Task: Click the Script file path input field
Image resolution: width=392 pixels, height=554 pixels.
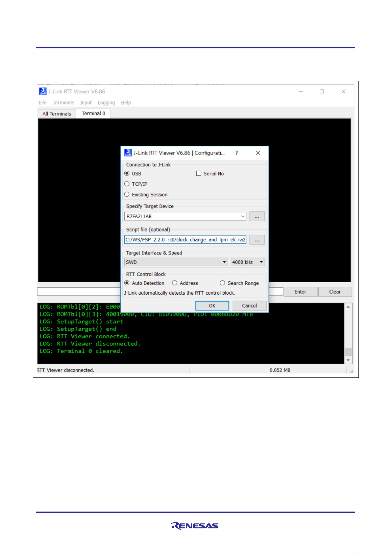Action: [185, 240]
